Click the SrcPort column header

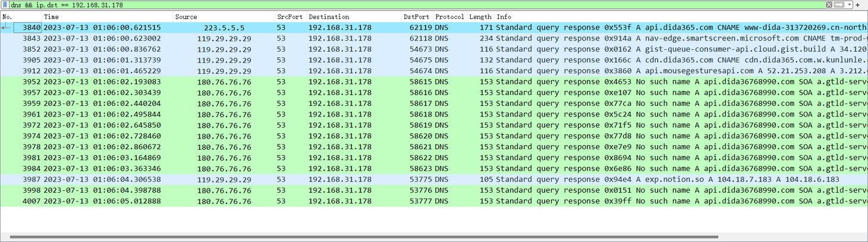click(x=290, y=17)
